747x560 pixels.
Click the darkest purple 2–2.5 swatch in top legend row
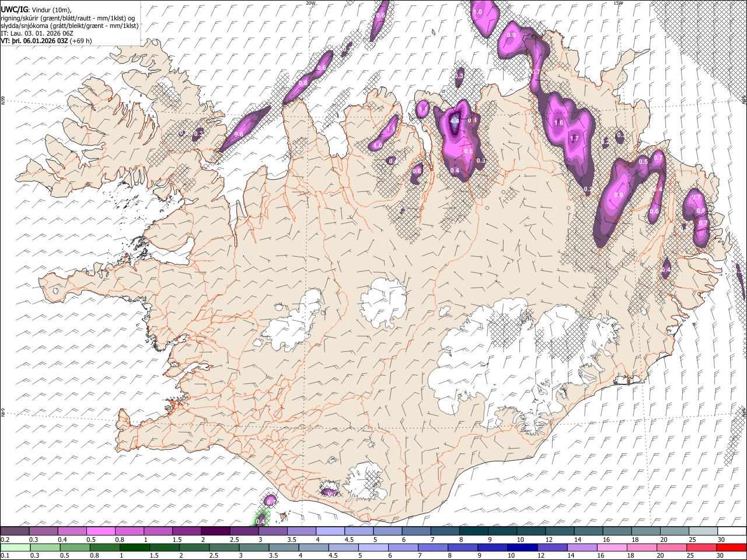[215, 531]
